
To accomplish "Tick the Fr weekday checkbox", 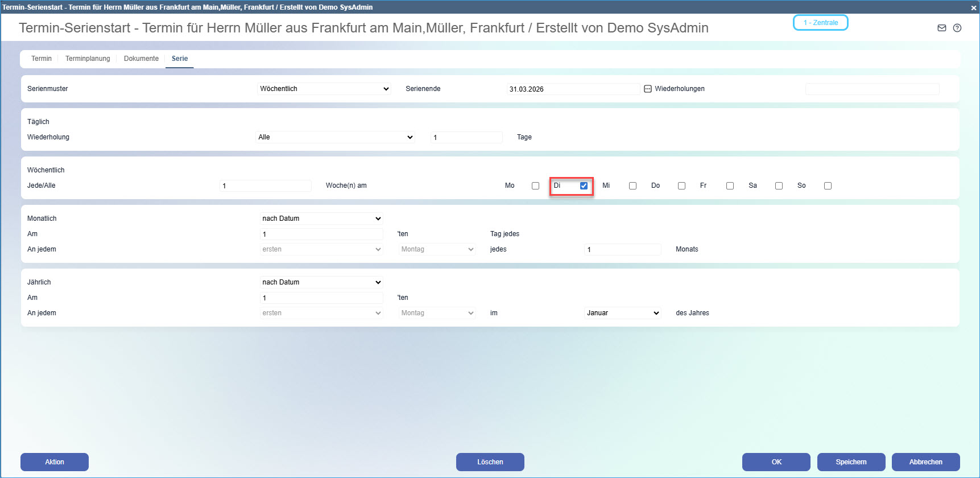I will (730, 186).
